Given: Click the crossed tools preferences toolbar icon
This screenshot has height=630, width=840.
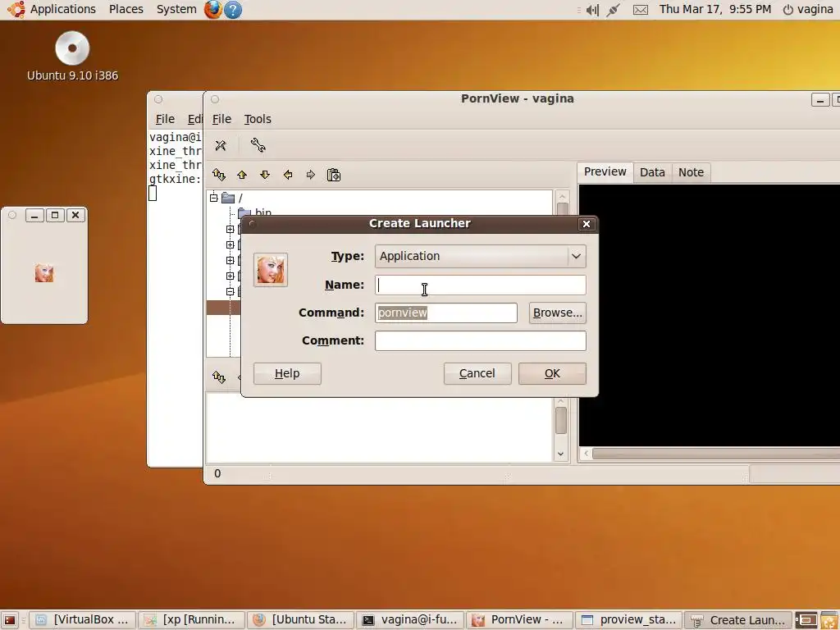Looking at the screenshot, I should point(220,145).
